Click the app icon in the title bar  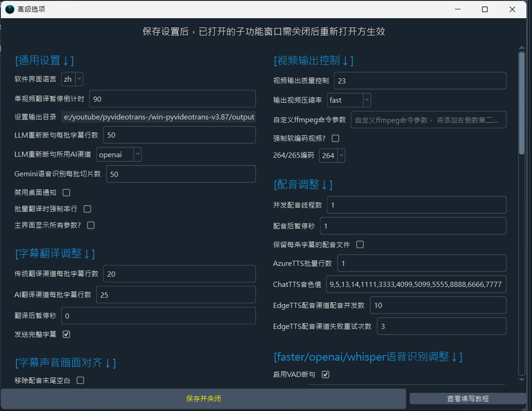coord(10,9)
